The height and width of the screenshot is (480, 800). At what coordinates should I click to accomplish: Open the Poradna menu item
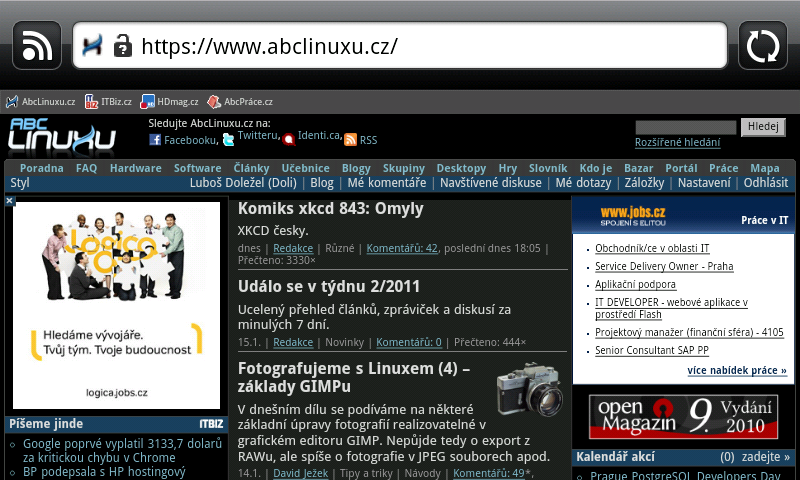42,168
